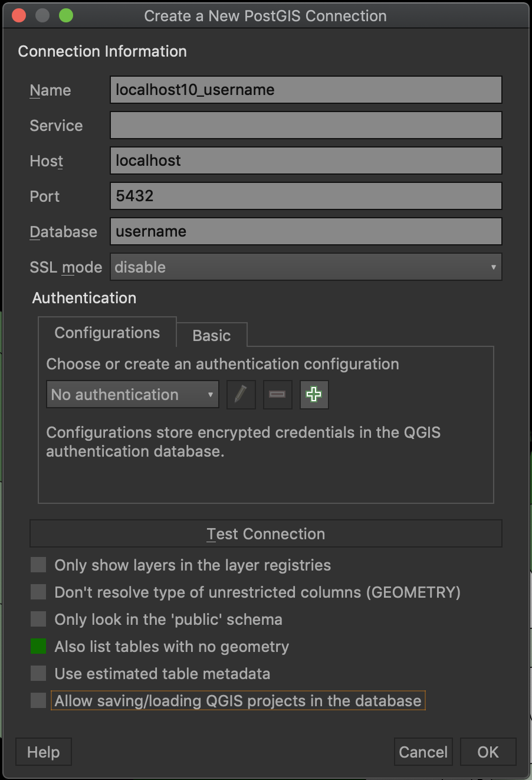The image size is (532, 780).
Task: Enable 'Use estimated table metadata' option
Action: (x=38, y=674)
